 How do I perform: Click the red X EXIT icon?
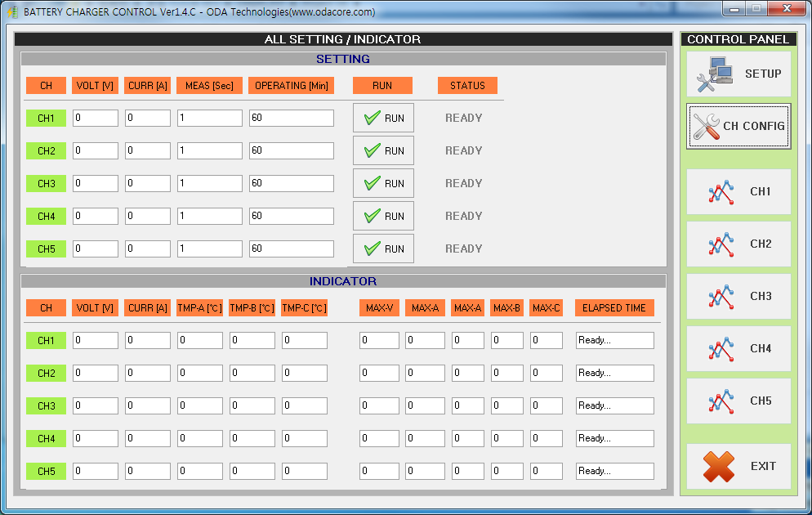coord(719,466)
